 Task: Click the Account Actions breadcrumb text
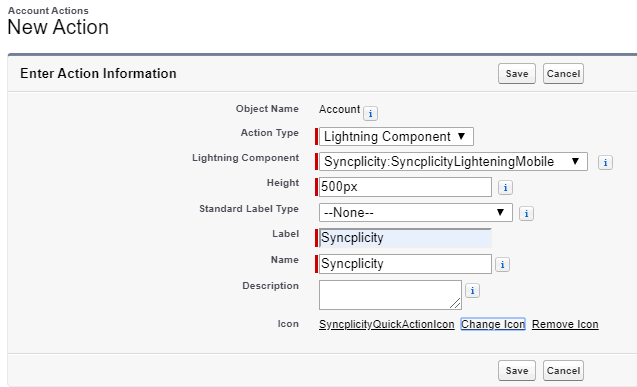click(x=48, y=11)
